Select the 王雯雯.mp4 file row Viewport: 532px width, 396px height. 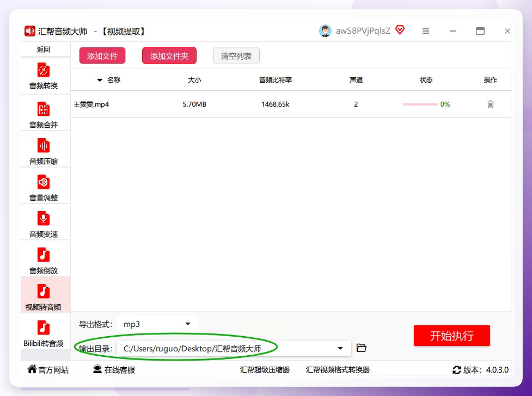(x=291, y=104)
